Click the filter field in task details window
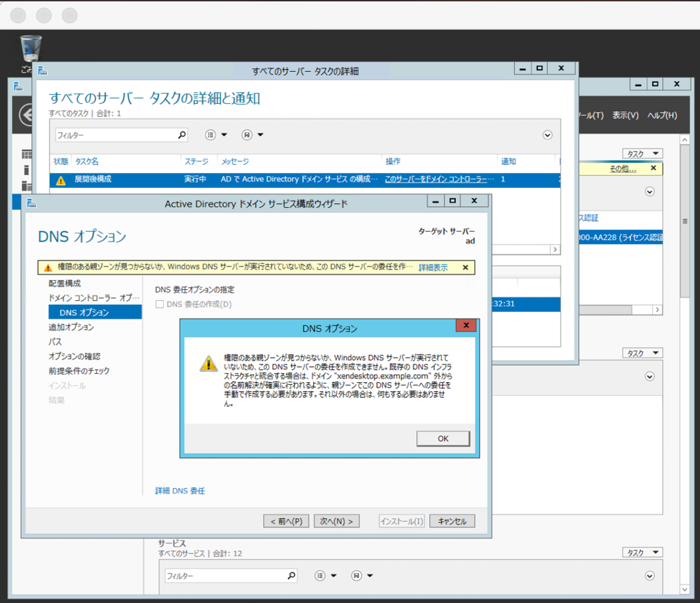The height and width of the screenshot is (603, 700). tap(115, 135)
